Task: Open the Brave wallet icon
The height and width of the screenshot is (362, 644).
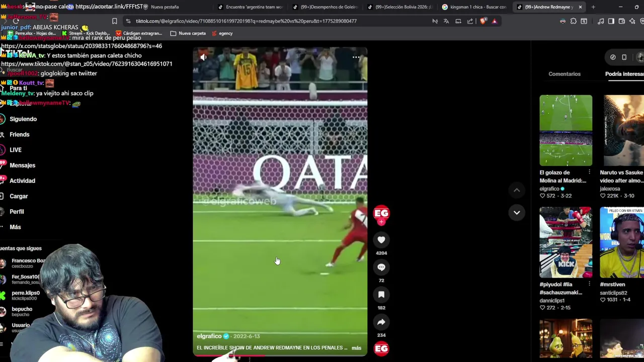Action: 622,21
